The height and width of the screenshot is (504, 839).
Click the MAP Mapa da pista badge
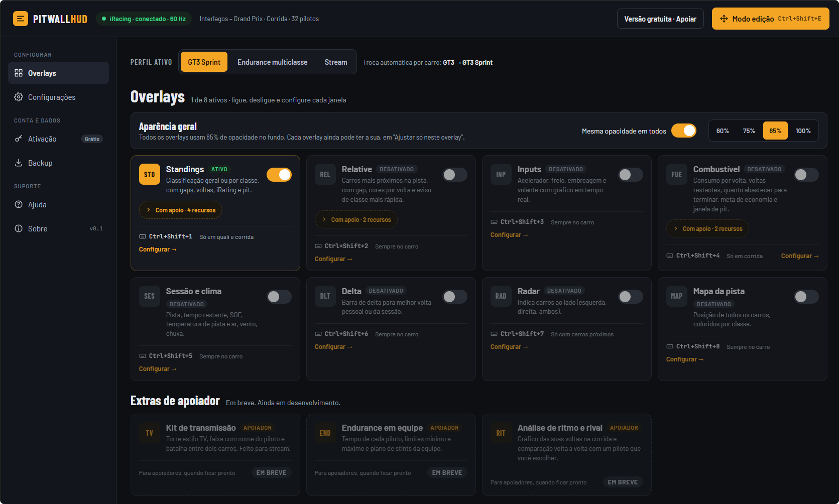pos(677,296)
